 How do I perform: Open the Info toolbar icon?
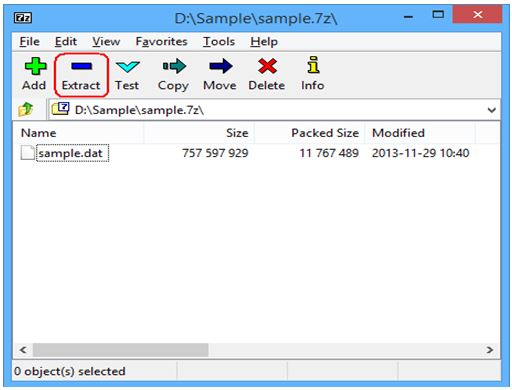click(313, 65)
